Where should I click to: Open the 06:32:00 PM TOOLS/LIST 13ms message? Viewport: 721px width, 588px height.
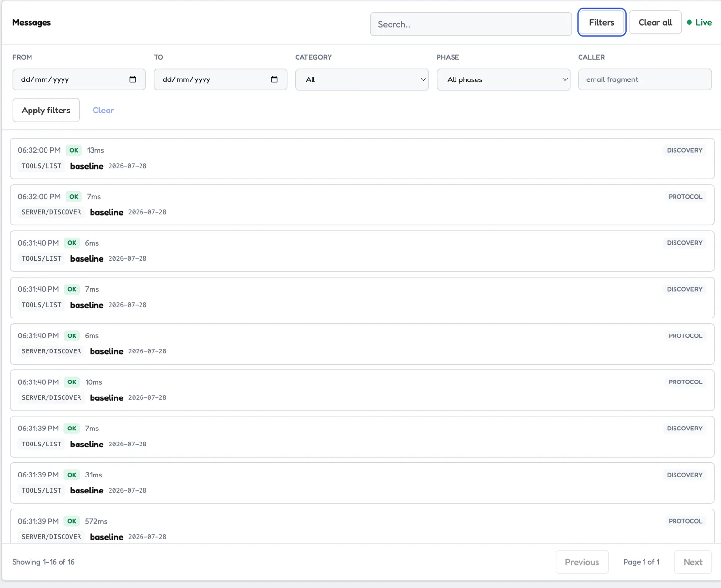click(x=362, y=159)
